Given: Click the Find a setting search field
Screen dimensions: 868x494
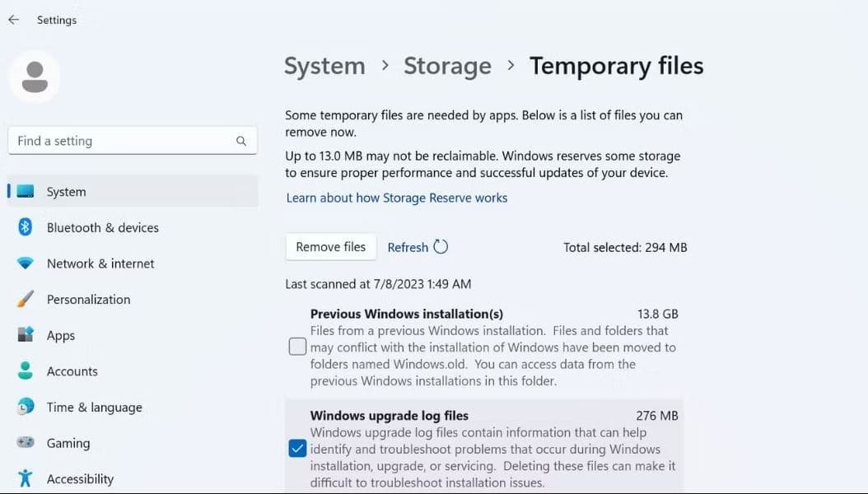Looking at the screenshot, I should (124, 141).
